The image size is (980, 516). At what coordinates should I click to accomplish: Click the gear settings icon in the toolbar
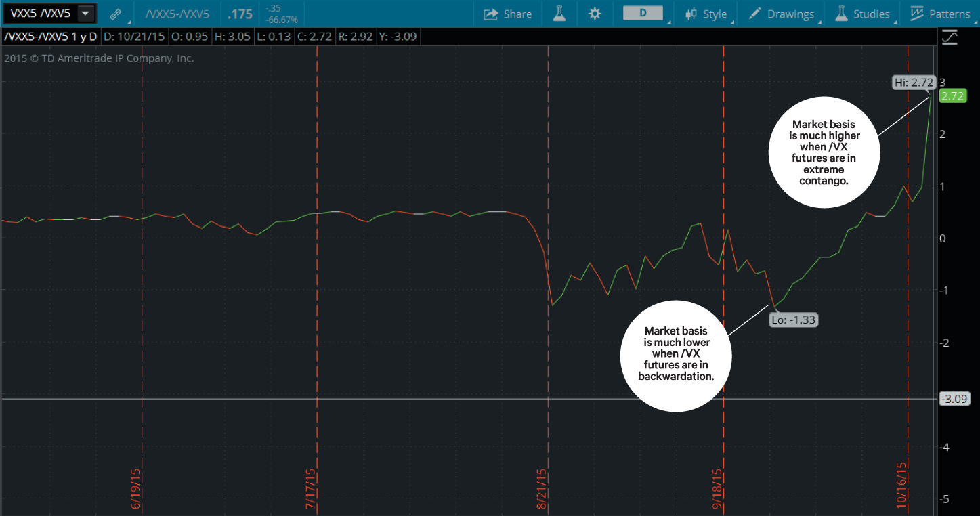[x=595, y=13]
